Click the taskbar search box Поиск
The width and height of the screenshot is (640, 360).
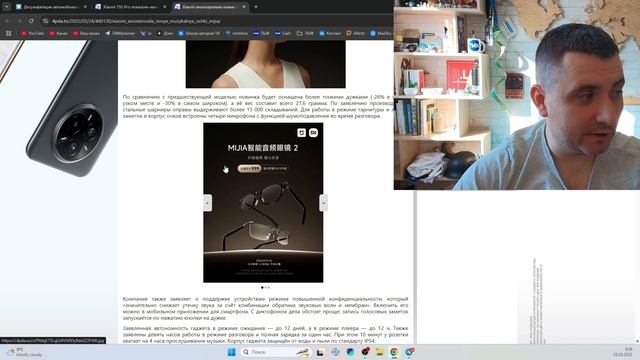pos(276,352)
